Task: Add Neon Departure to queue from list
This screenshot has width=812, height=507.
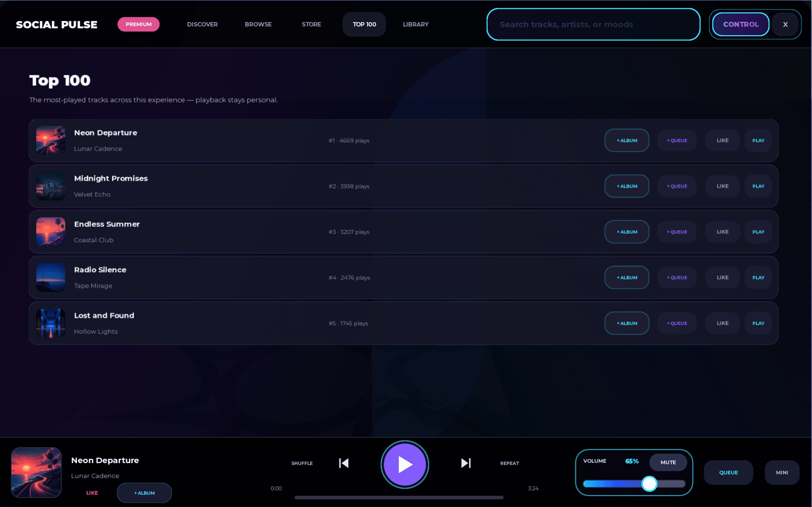Action: tap(677, 140)
